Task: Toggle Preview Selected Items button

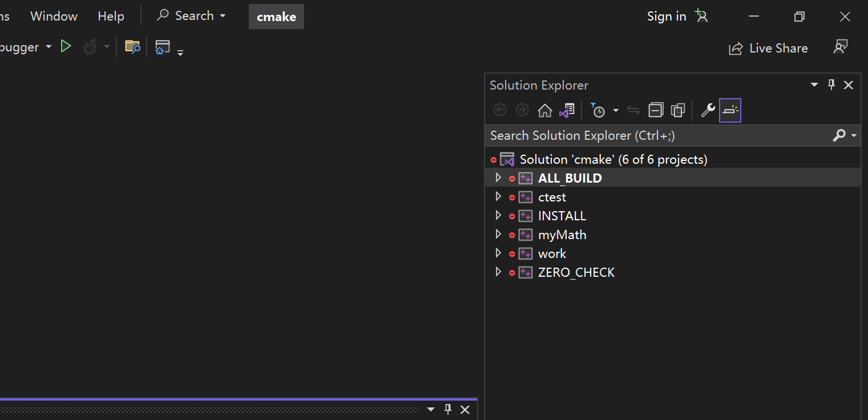Action: click(x=730, y=110)
